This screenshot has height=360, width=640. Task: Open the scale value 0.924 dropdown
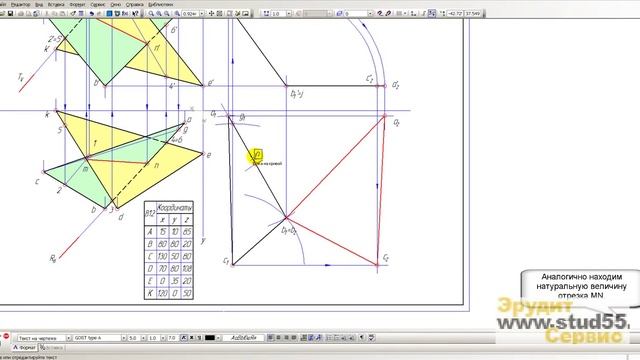point(202,13)
